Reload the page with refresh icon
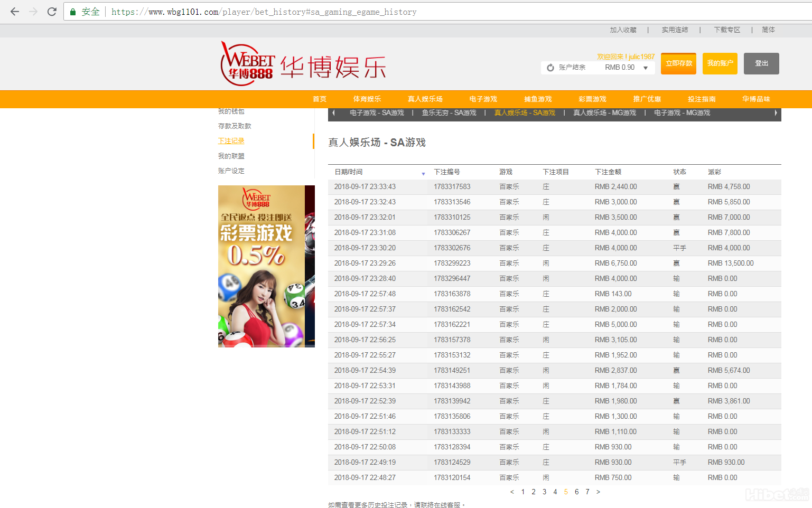 [52, 12]
